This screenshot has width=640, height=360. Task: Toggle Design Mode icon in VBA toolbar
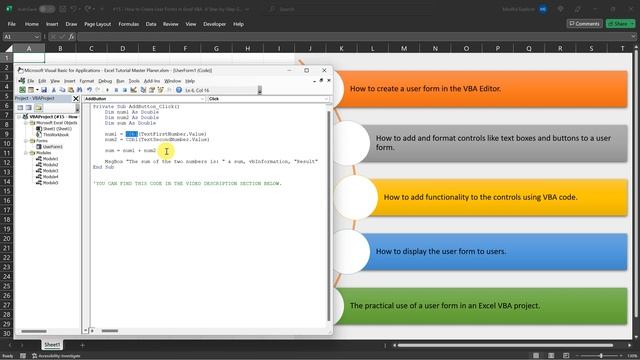pos(133,90)
